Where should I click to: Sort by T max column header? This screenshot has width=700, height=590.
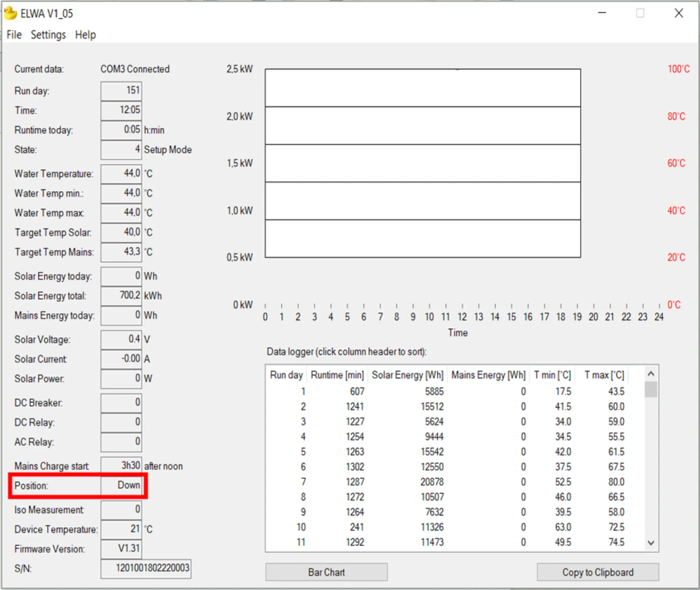pos(604,375)
